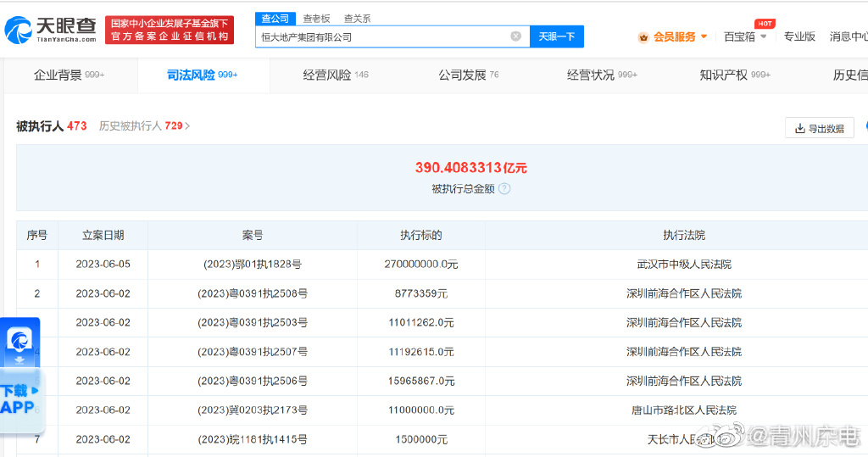This screenshot has width=868, height=457.
Task: Click the 国家中小企业发展子基金旗下 red banner
Action: [170, 30]
